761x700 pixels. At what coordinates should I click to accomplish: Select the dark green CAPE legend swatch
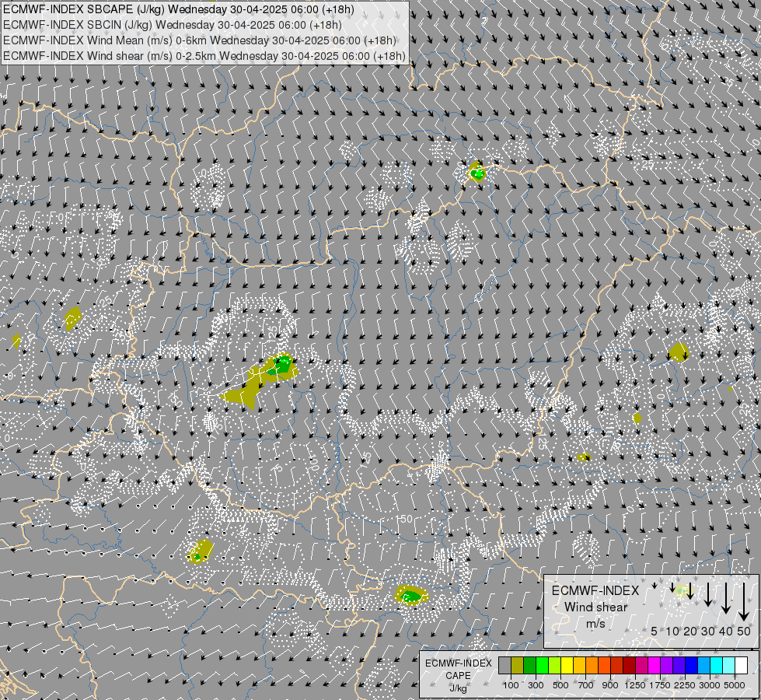coord(529,666)
